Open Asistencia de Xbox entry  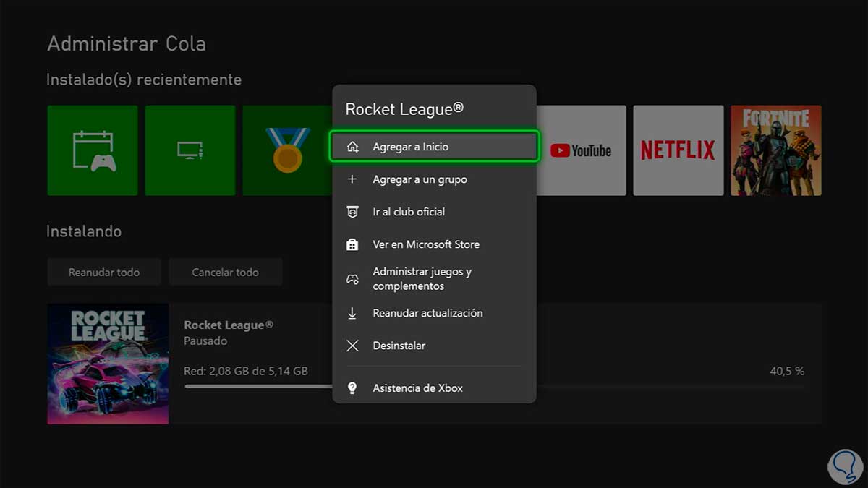[434, 388]
